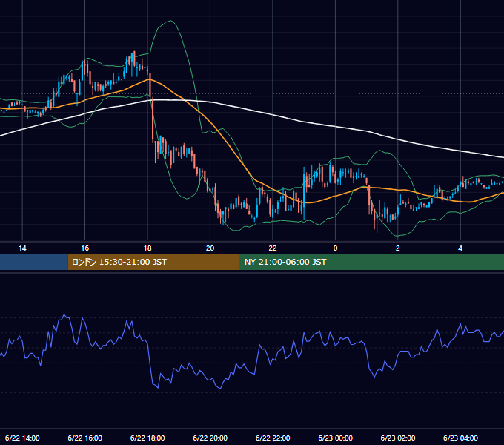Click the '6/22 14:00' indicator axis label
The height and width of the screenshot is (445, 504).
coord(22,438)
